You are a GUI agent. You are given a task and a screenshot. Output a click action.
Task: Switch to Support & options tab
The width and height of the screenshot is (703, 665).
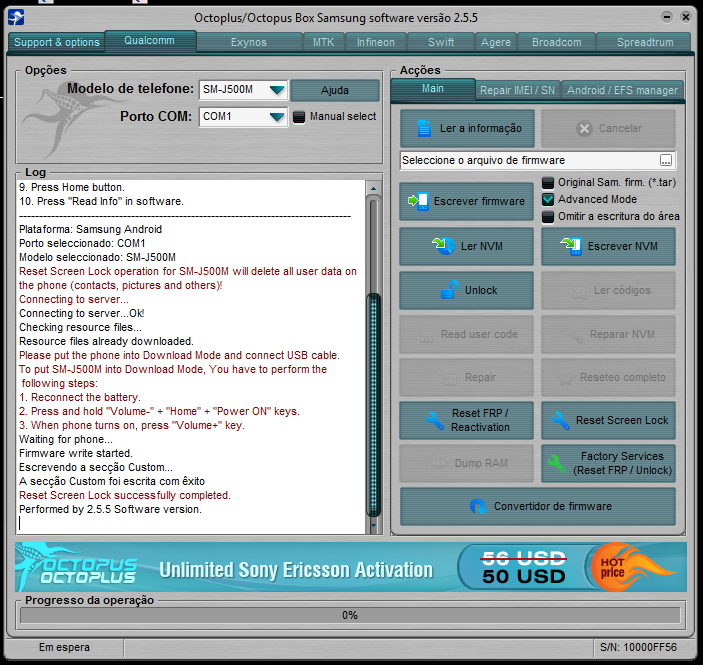(x=56, y=42)
